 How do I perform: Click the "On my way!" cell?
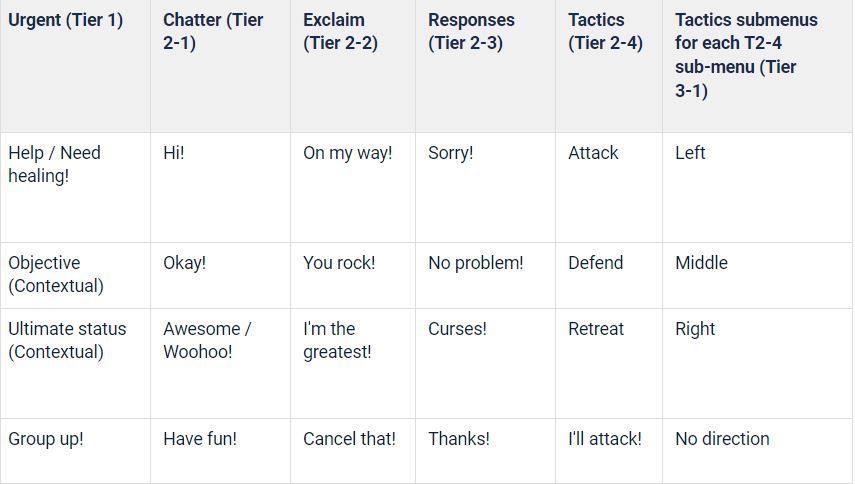348,153
